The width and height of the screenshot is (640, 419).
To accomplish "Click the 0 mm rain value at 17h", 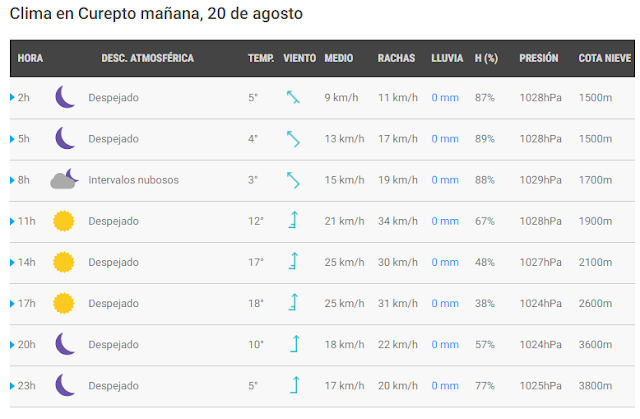I will [445, 304].
